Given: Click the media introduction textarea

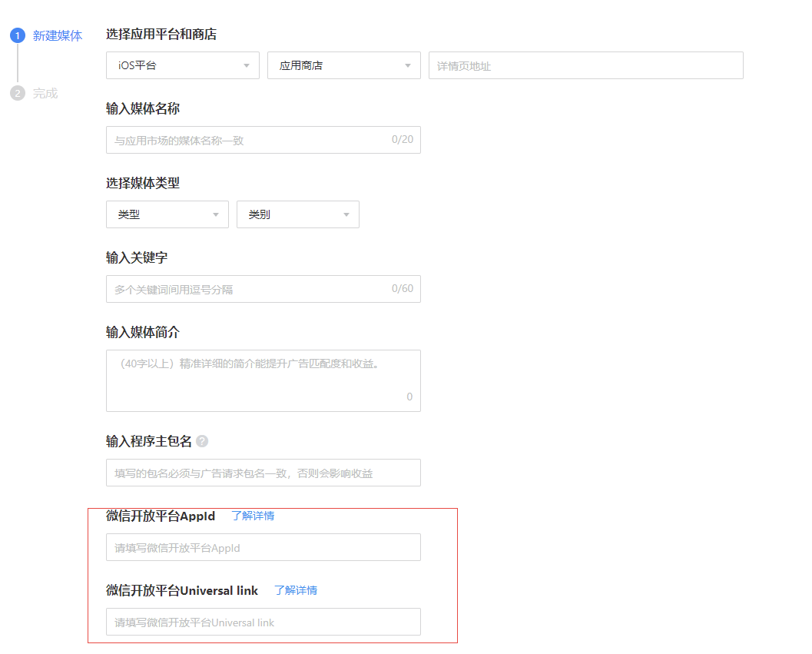Looking at the screenshot, I should (263, 381).
